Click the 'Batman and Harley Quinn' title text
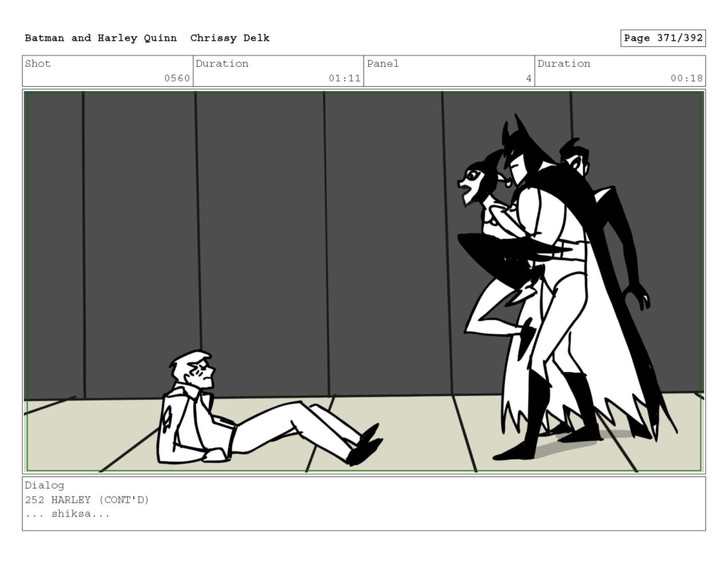Screen dimensions: 728x564 coord(101,38)
